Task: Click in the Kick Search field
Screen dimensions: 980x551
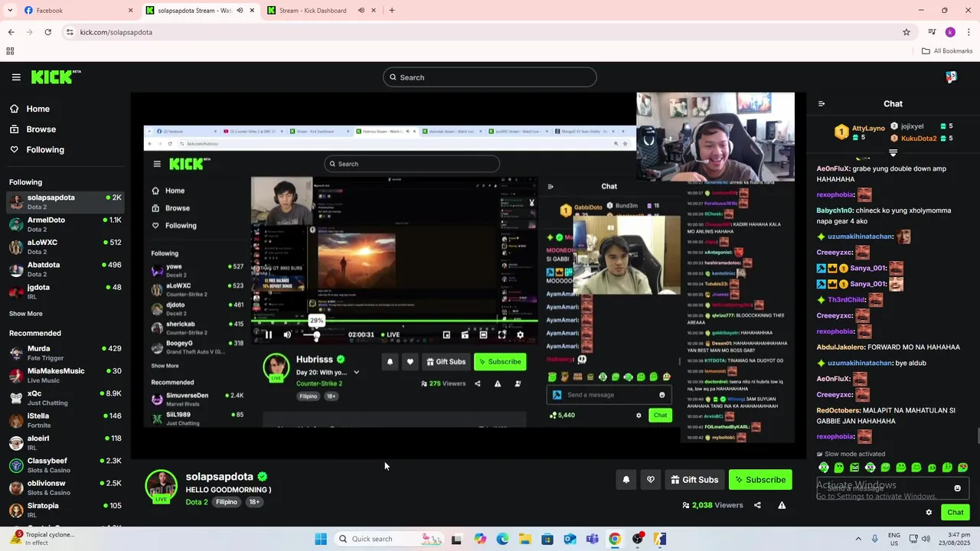Action: click(x=490, y=77)
